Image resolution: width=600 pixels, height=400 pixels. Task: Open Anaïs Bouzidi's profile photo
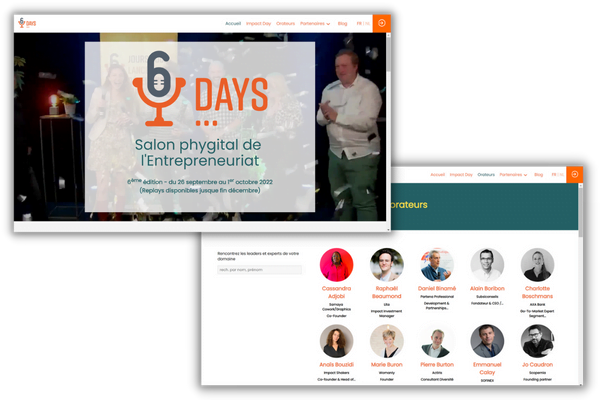pyautogui.click(x=336, y=341)
